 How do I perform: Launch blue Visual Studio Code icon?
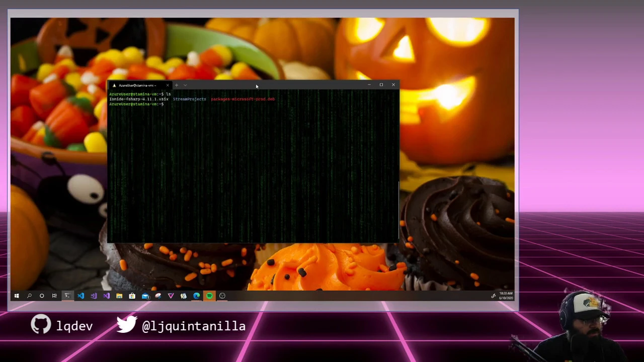(80, 296)
